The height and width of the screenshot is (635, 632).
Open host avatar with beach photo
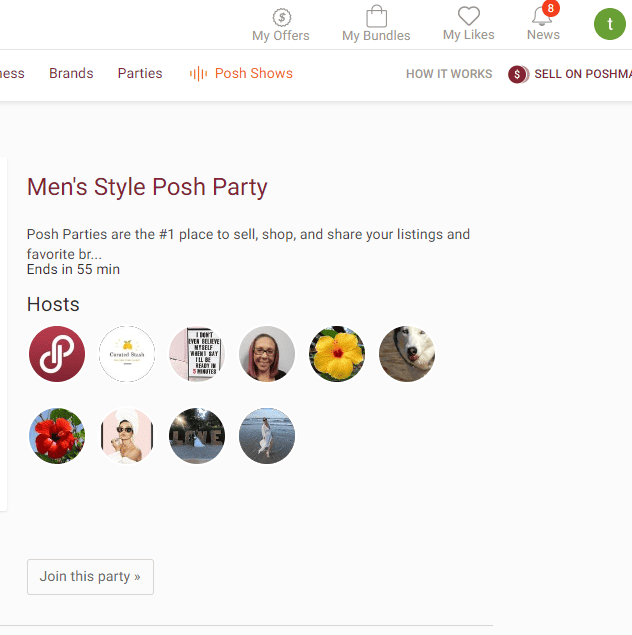click(267, 436)
